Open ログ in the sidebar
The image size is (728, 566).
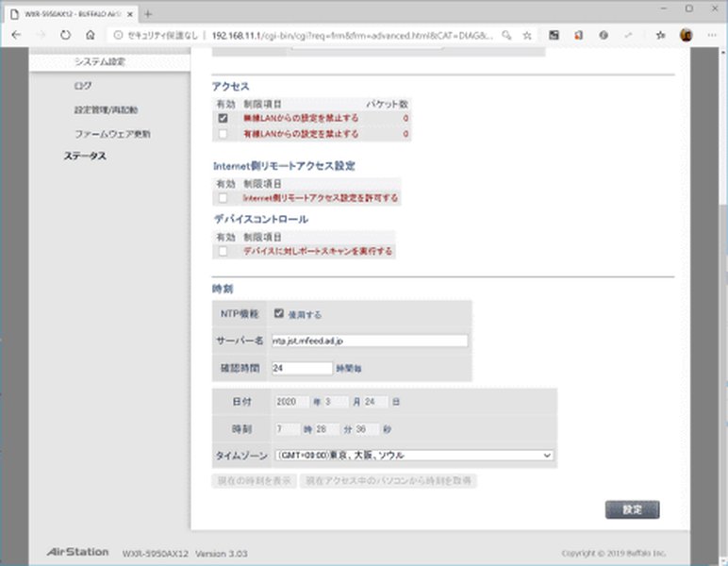[x=83, y=86]
